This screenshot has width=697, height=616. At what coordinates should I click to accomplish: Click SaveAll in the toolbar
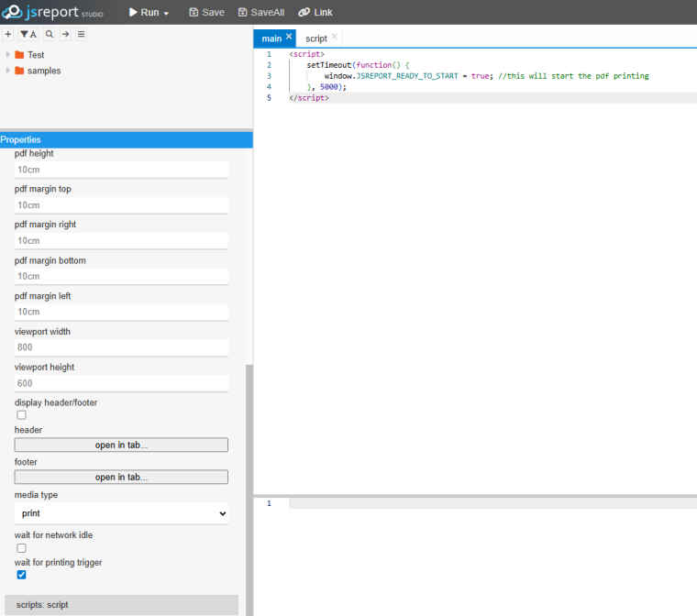point(261,13)
